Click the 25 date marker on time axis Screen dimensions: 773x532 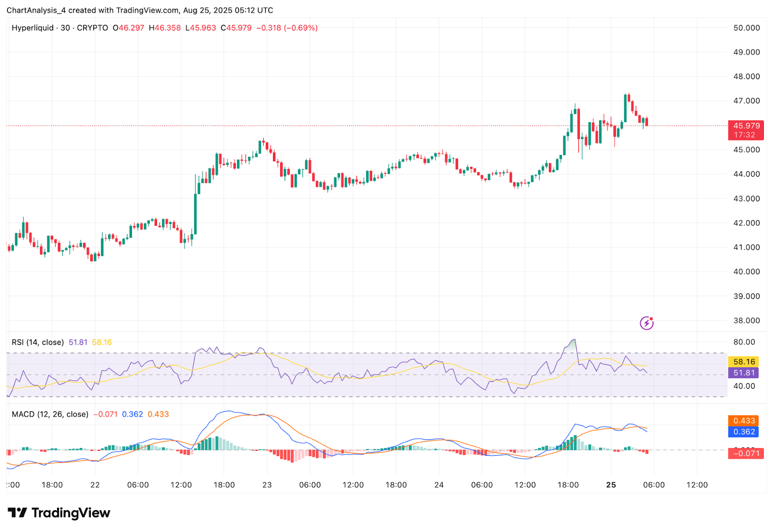coord(611,485)
